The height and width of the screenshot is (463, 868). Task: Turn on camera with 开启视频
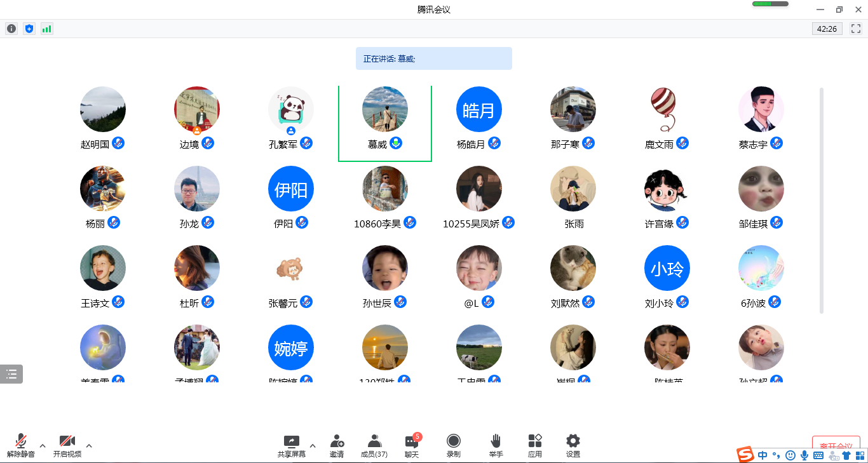pyautogui.click(x=67, y=445)
